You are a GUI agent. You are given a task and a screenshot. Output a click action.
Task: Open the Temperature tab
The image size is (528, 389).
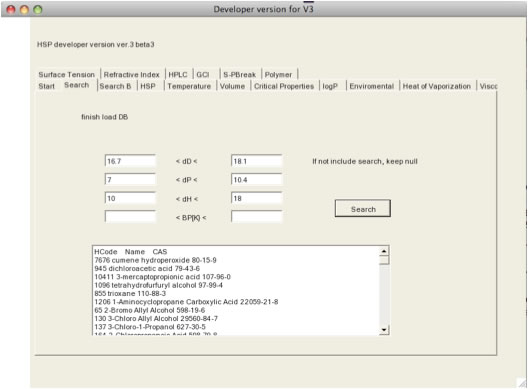click(189, 86)
